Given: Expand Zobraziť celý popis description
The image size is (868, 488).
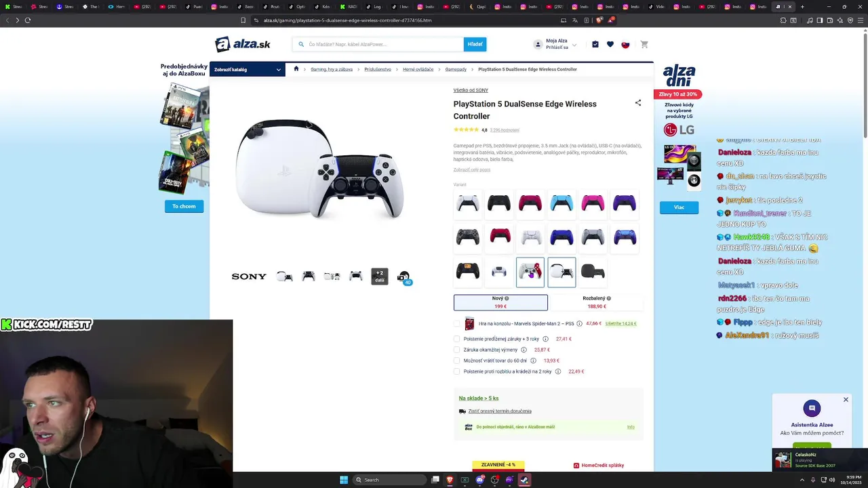Looking at the screenshot, I should tap(472, 169).
